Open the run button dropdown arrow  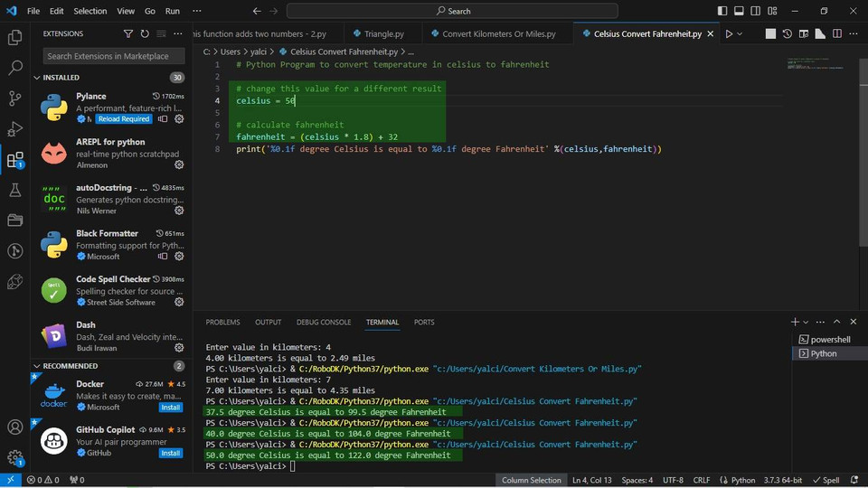coord(741,33)
